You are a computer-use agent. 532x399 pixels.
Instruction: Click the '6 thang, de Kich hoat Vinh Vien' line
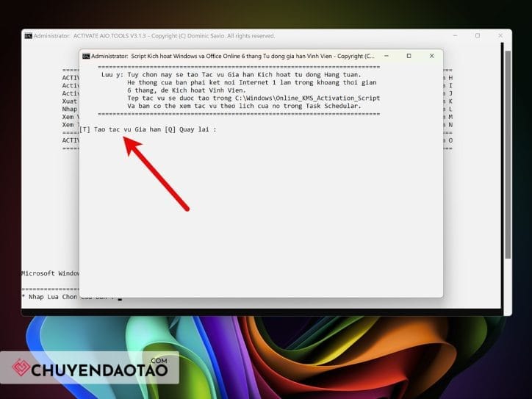[186, 90]
